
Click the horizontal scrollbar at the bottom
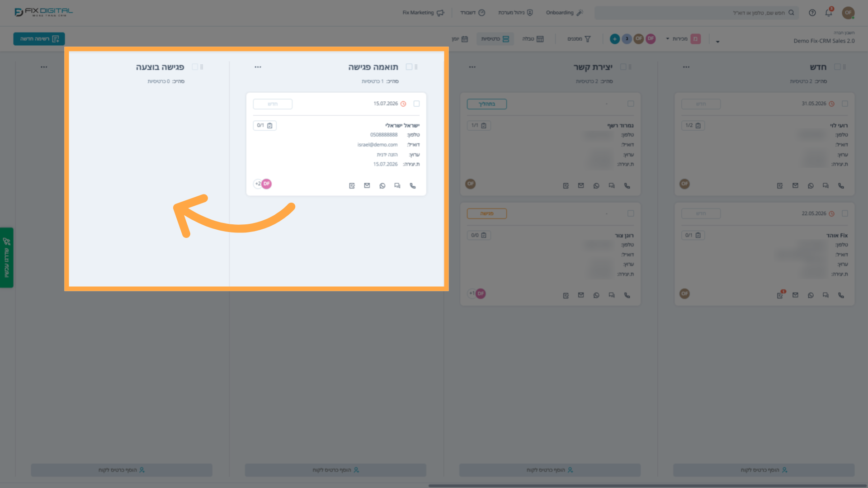[647, 486]
